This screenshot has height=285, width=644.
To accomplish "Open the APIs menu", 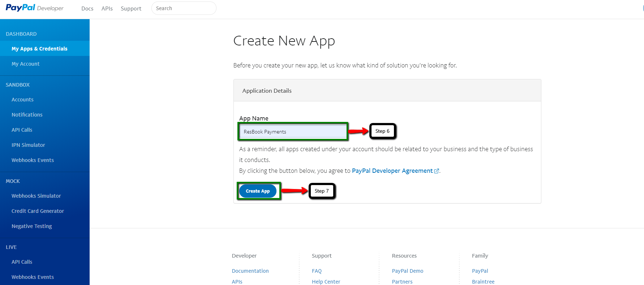I will point(107,8).
